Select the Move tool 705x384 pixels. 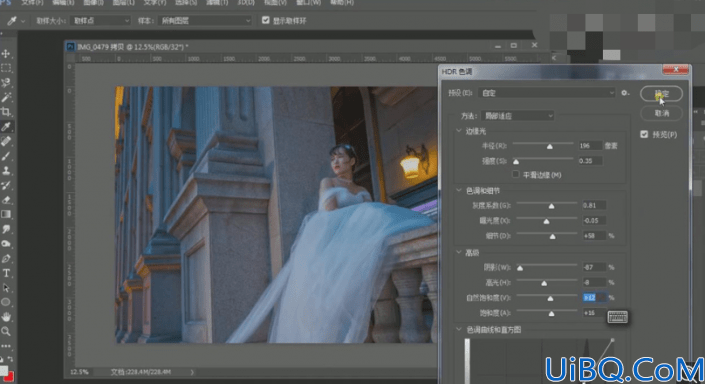6,54
